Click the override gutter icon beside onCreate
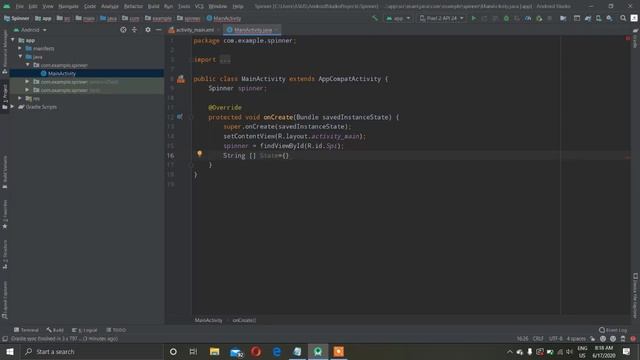640x360 pixels. click(x=180, y=117)
